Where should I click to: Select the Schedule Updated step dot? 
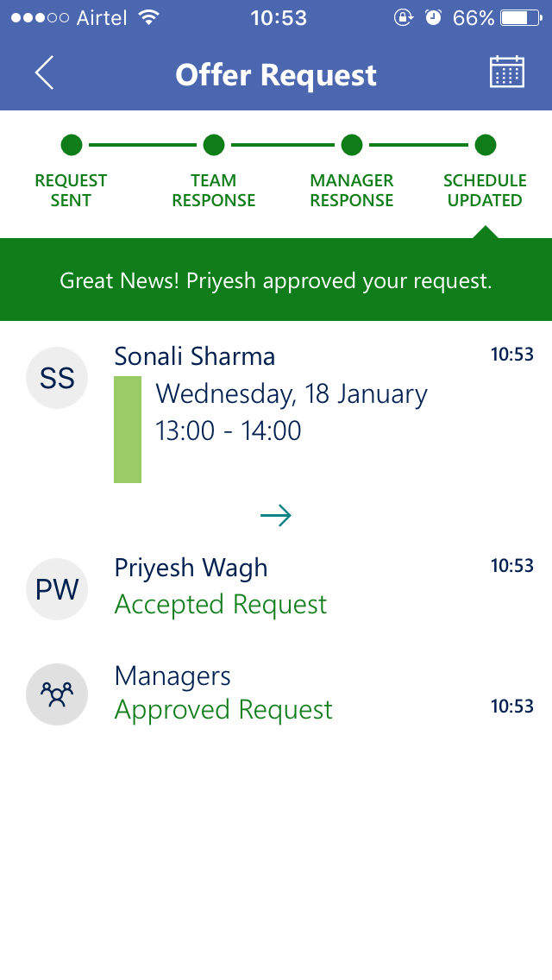(x=486, y=145)
